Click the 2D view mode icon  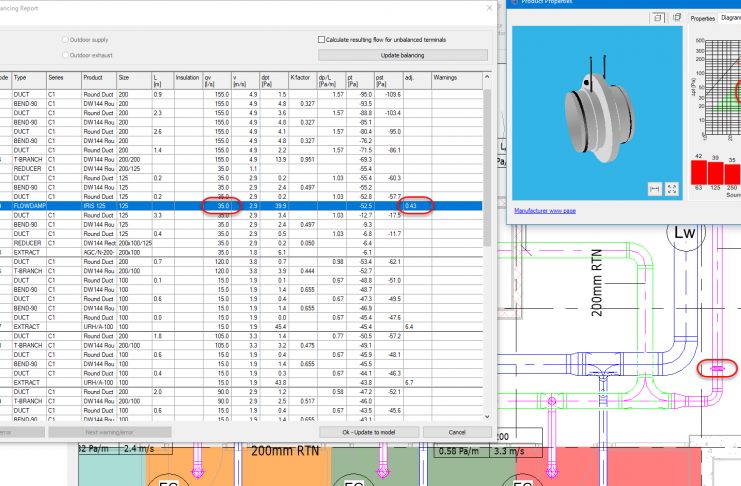click(677, 17)
